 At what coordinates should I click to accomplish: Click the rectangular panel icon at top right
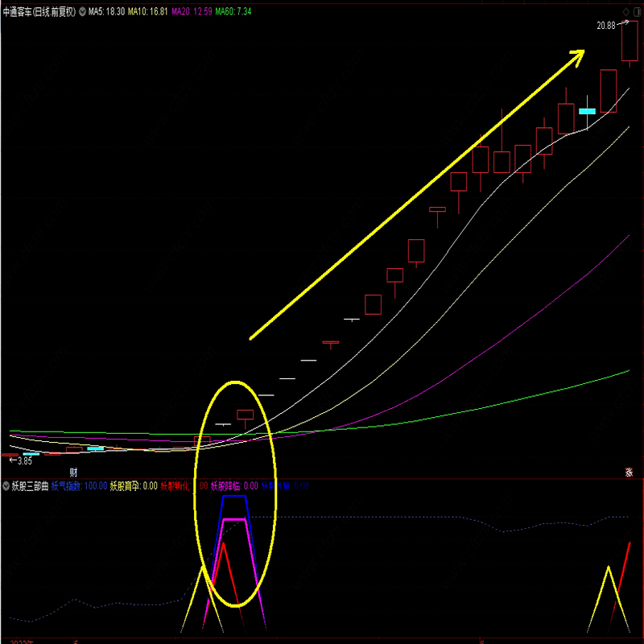(x=636, y=11)
